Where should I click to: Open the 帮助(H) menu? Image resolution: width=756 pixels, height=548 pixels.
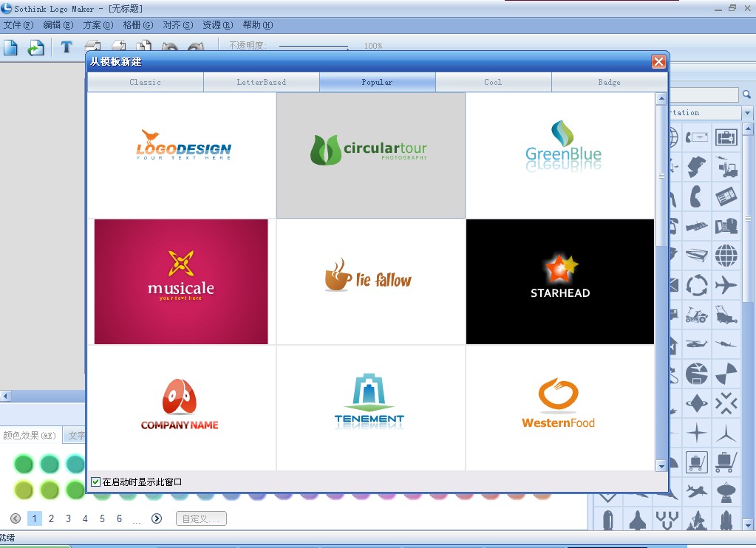[257, 25]
